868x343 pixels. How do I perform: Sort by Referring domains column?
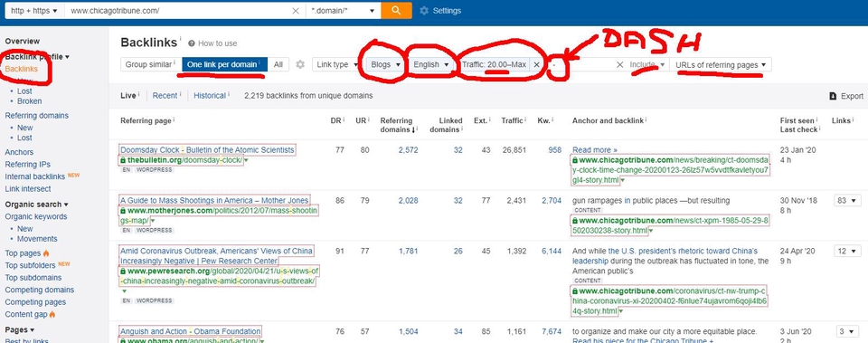pos(397,125)
